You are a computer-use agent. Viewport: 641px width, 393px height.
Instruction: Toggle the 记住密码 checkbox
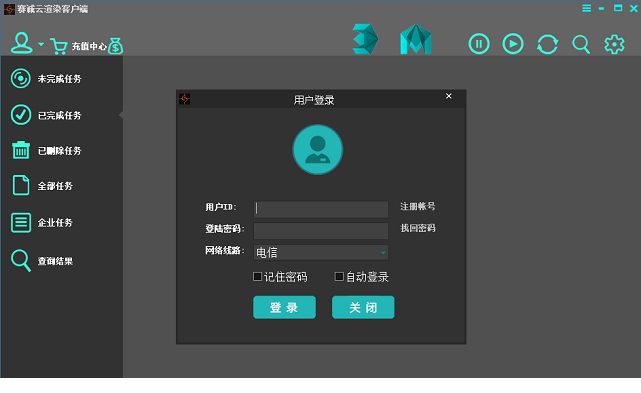[257, 277]
